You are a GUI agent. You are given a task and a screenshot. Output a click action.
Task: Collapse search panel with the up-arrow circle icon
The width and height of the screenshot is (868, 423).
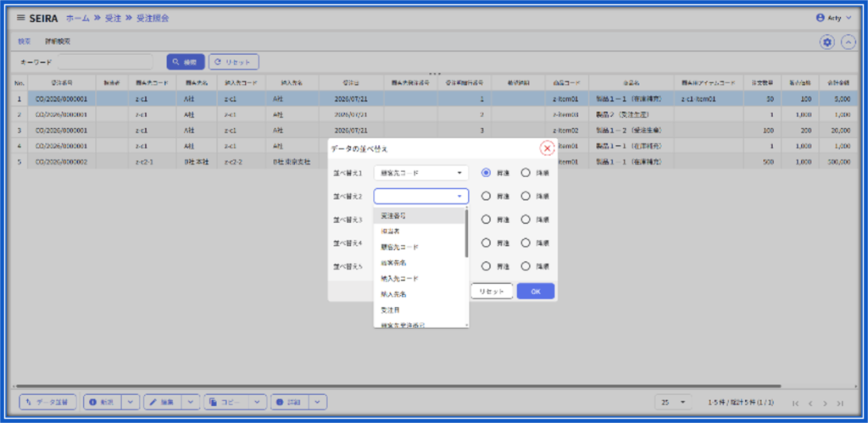coord(848,42)
